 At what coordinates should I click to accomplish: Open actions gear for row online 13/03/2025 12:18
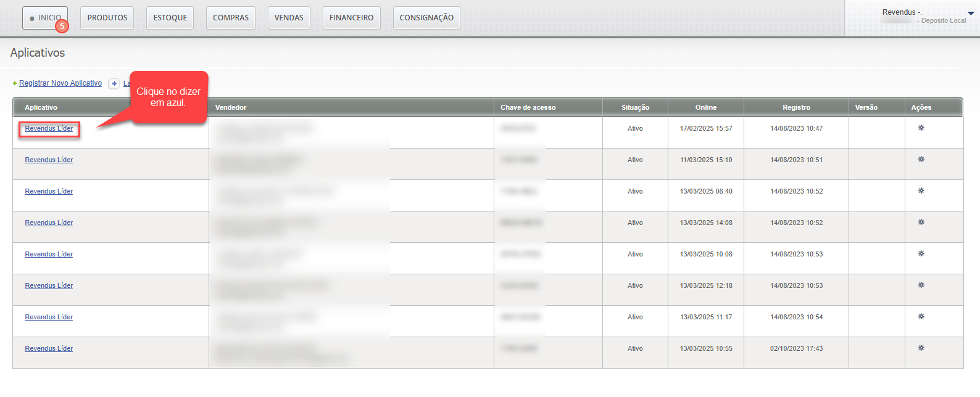(921, 285)
